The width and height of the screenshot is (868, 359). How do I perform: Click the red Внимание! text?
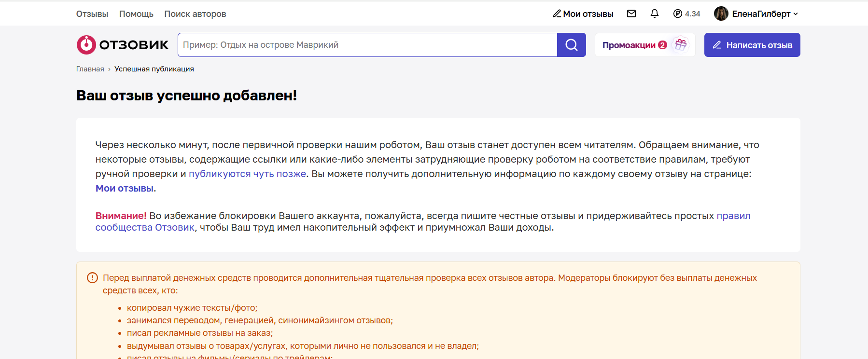121,216
